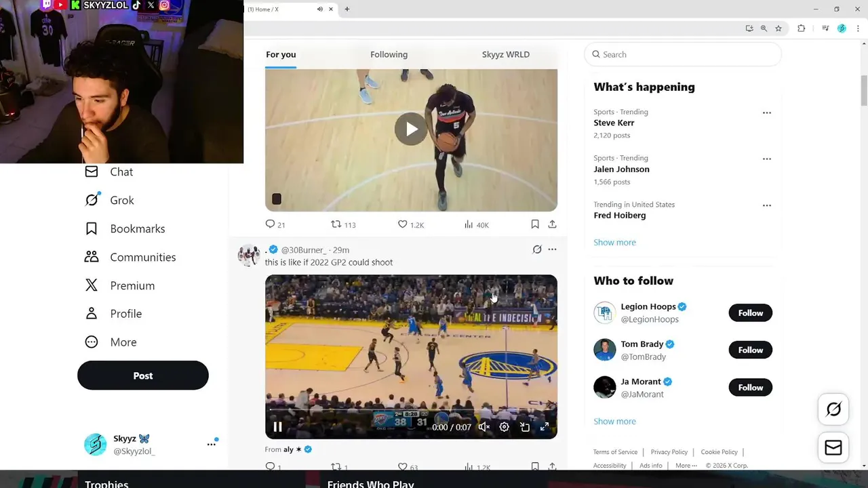Open account menu dots beside Skyyz
This screenshot has width=868, height=488.
point(212,444)
